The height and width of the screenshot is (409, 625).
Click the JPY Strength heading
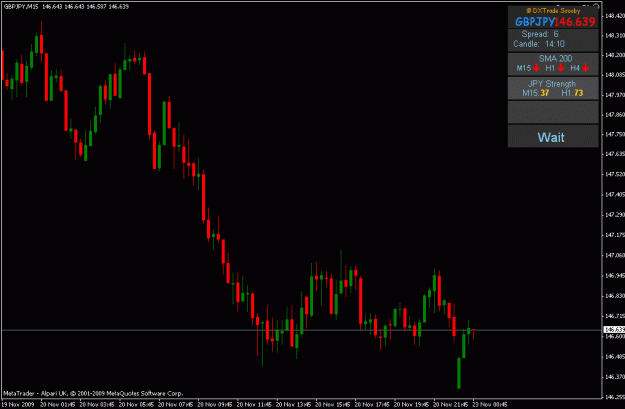tap(552, 84)
